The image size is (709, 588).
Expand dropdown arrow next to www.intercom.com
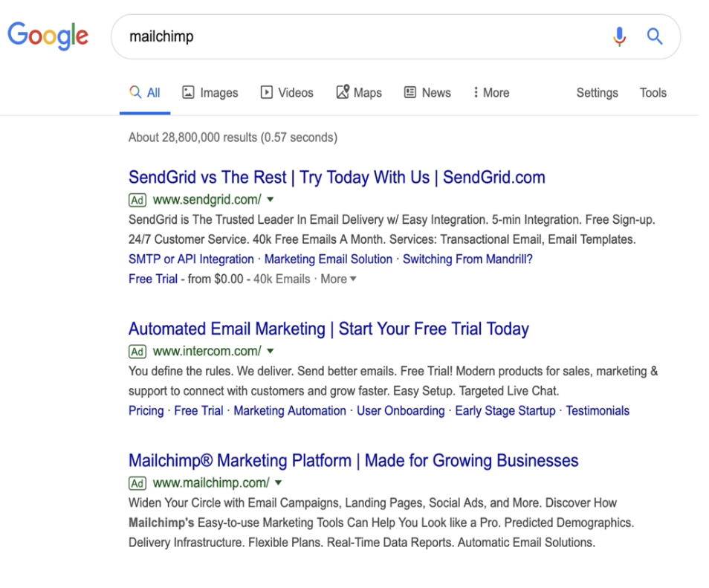coord(271,351)
